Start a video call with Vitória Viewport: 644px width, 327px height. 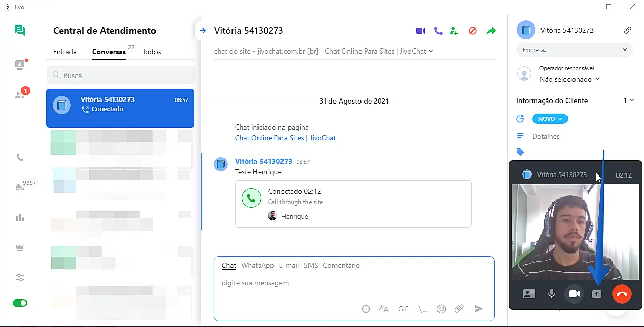click(x=420, y=31)
